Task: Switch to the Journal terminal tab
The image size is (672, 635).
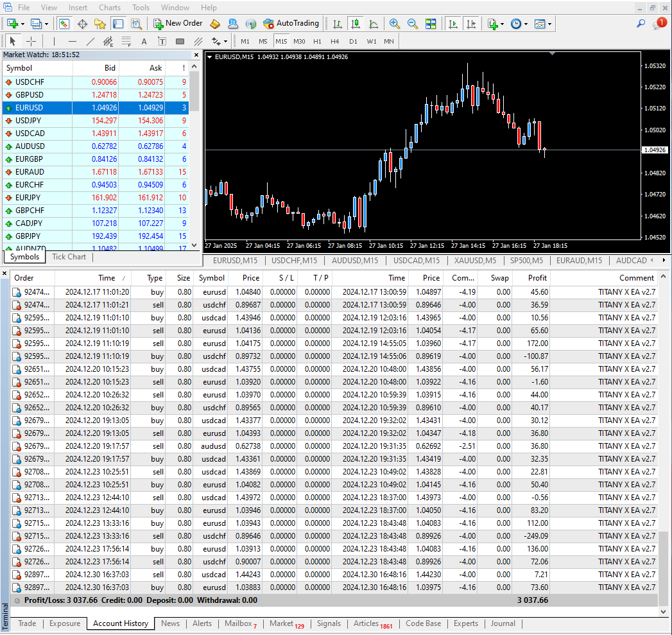Action: pos(503,623)
